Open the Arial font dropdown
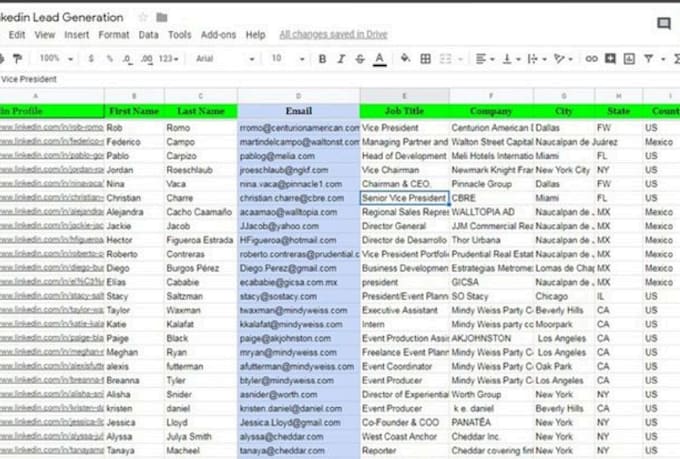The height and width of the screenshot is (459, 680). [225, 59]
